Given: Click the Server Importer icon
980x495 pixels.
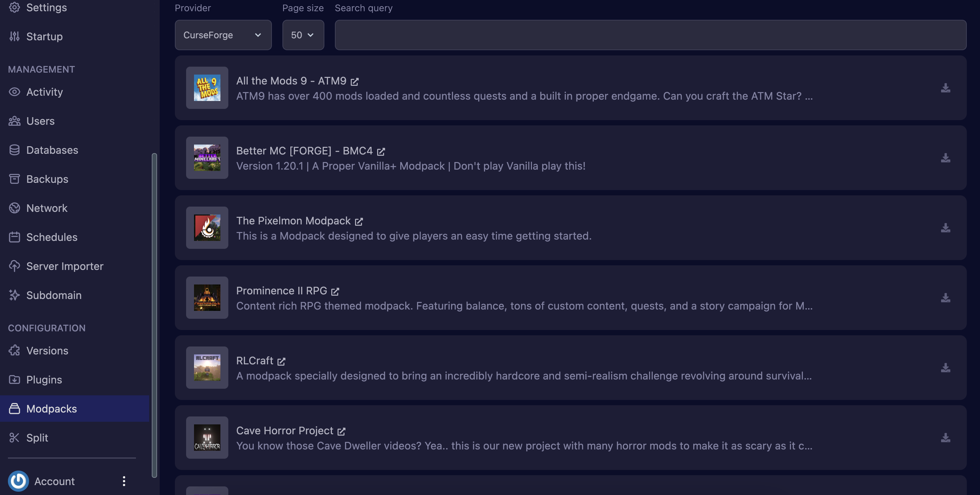Looking at the screenshot, I should (x=14, y=266).
